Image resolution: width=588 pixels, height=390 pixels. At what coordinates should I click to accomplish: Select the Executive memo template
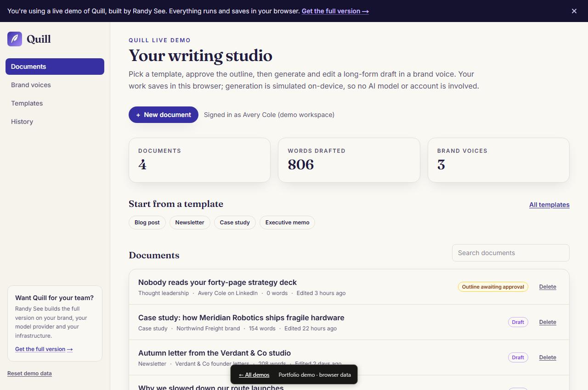tap(287, 223)
